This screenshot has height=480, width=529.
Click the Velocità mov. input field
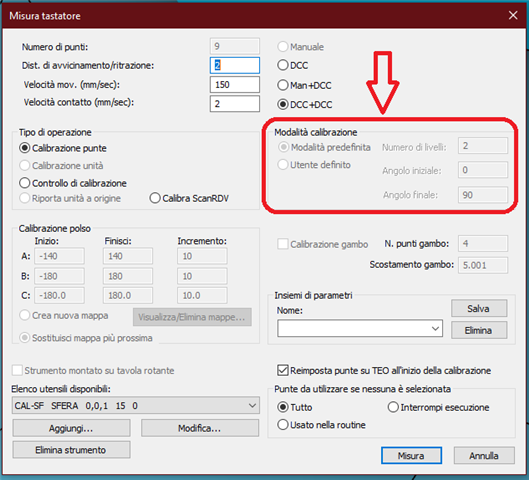[235, 84]
